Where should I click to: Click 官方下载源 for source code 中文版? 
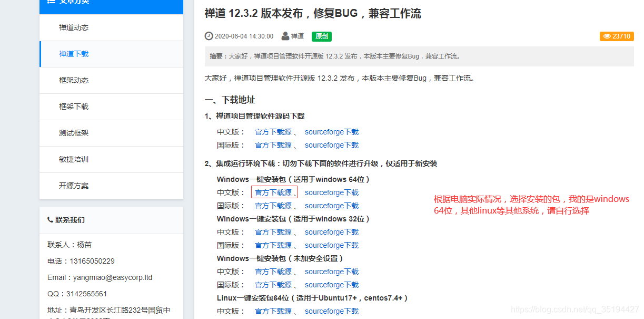pos(273,132)
